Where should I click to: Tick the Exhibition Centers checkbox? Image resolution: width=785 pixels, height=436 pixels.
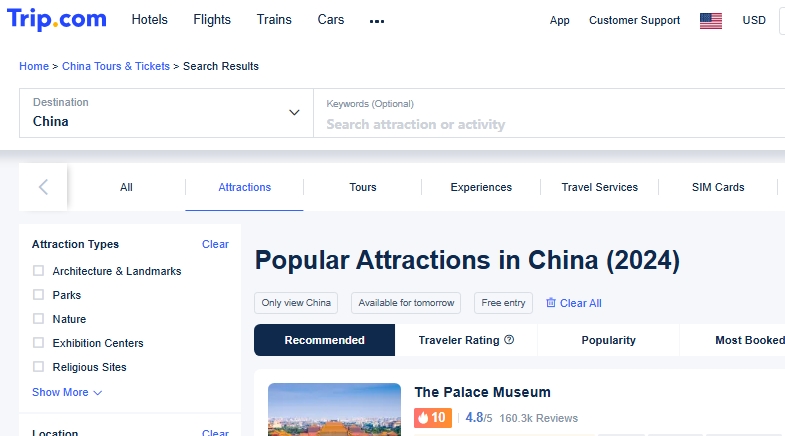(x=39, y=343)
